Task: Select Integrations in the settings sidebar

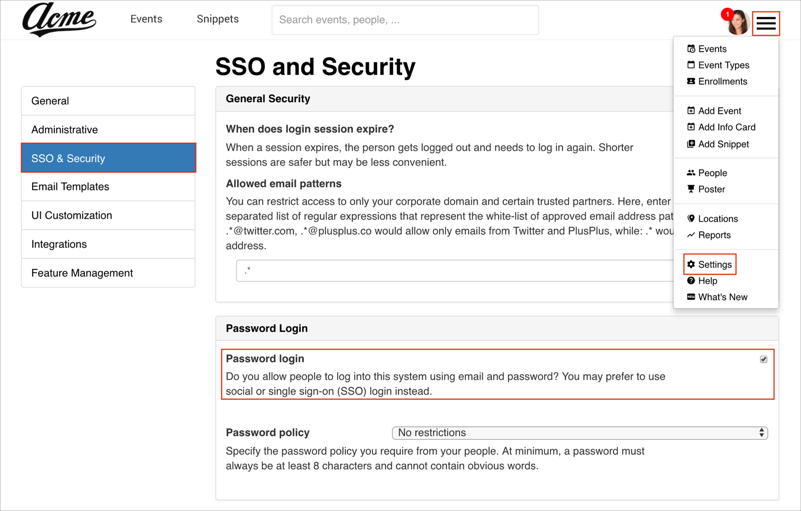Action: (x=108, y=244)
